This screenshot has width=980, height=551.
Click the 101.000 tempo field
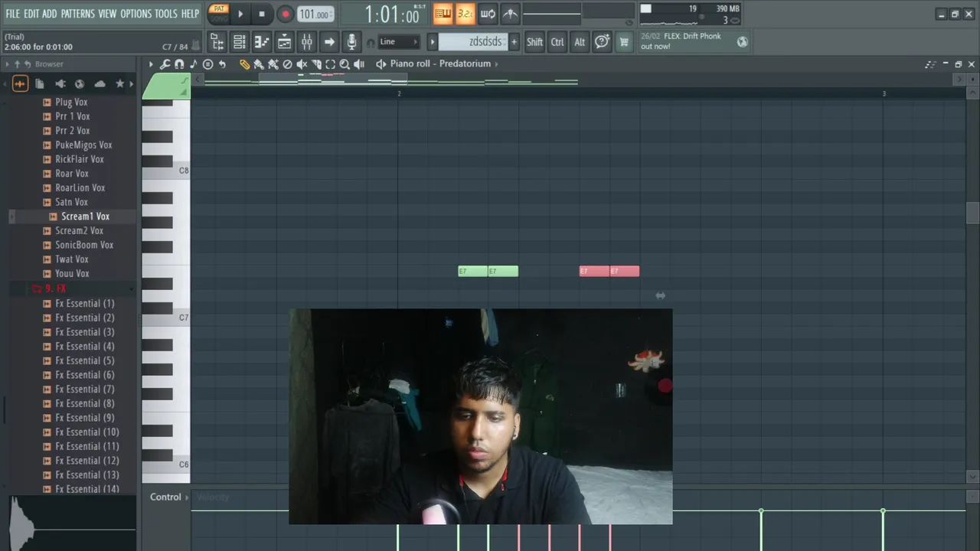click(x=314, y=15)
